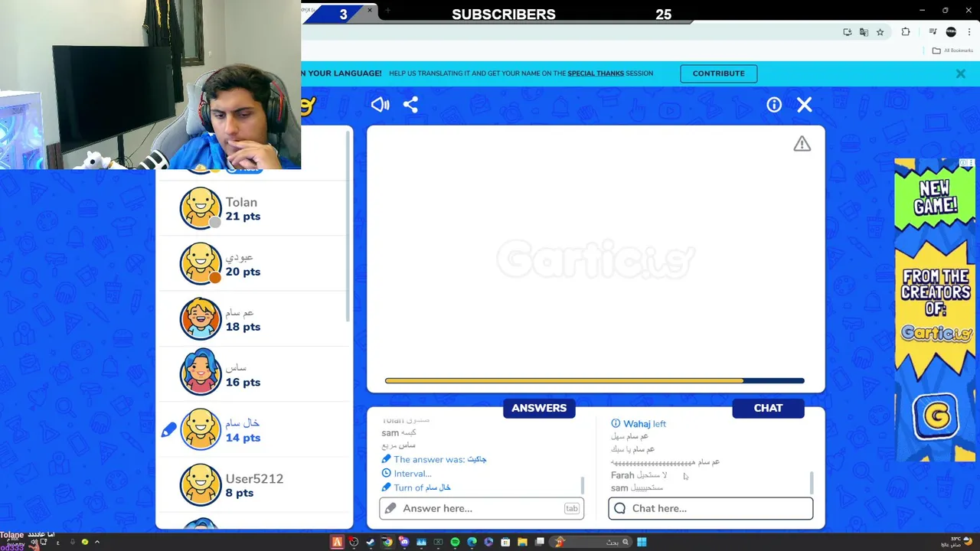Click '20 pts' score under عبودي
Viewport: 980px width, 551px height.
[243, 272]
